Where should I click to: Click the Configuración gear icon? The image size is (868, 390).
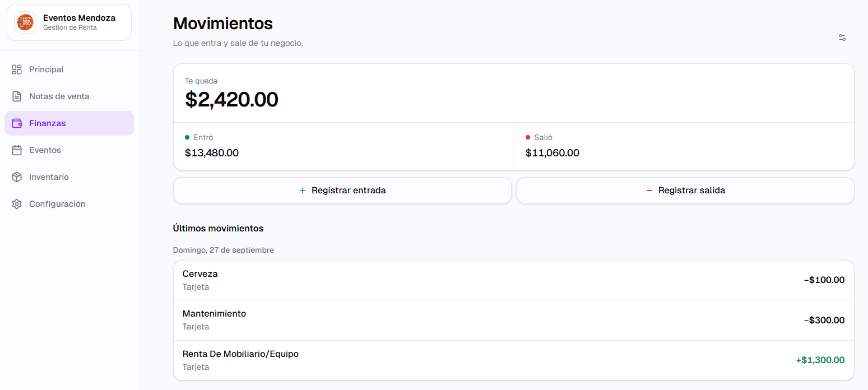[17, 204]
